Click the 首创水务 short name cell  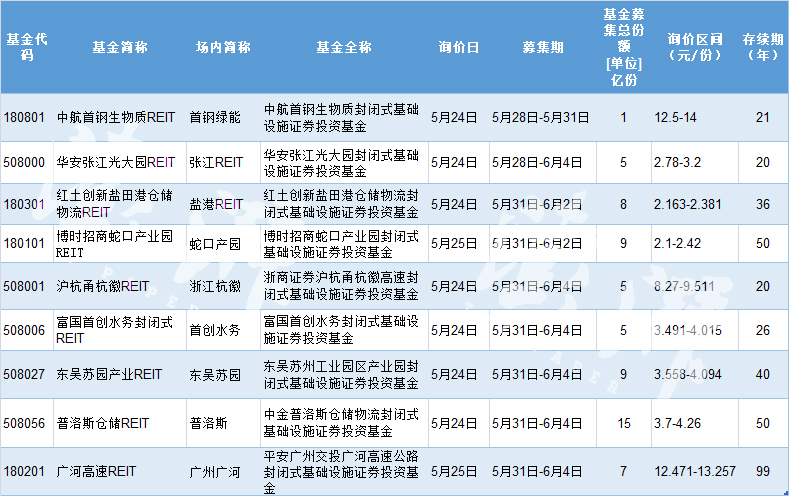(215, 330)
